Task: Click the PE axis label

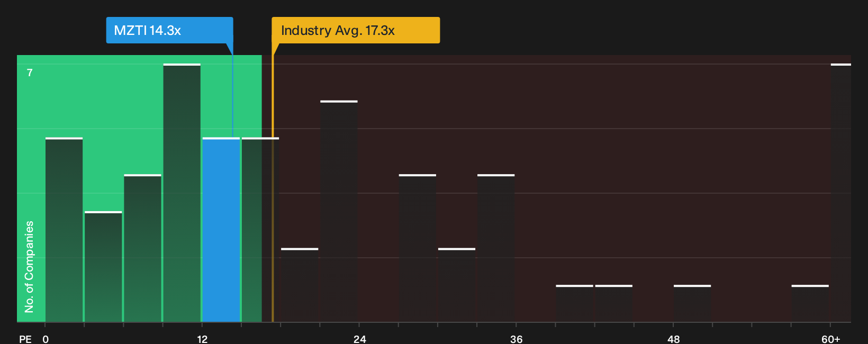Action: pos(25,339)
